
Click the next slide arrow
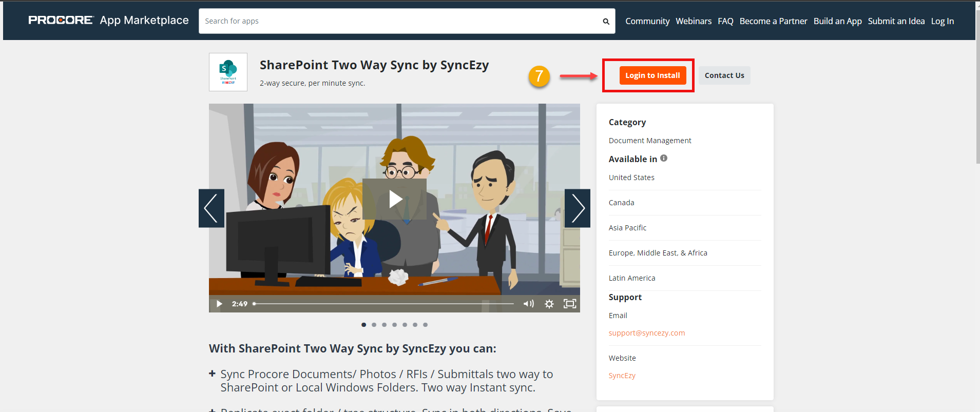(578, 208)
